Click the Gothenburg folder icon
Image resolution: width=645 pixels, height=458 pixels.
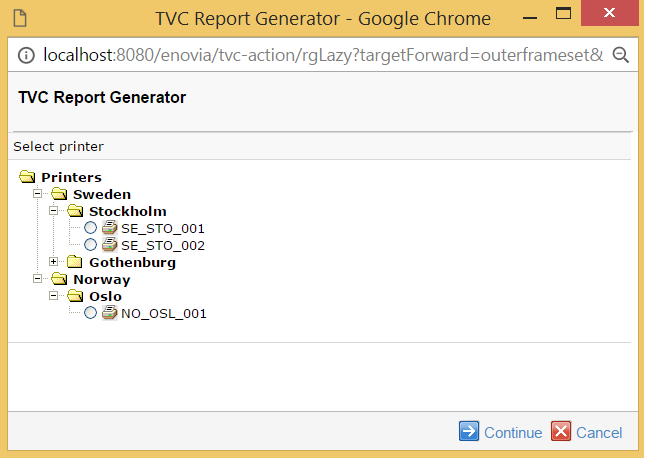click(75, 262)
